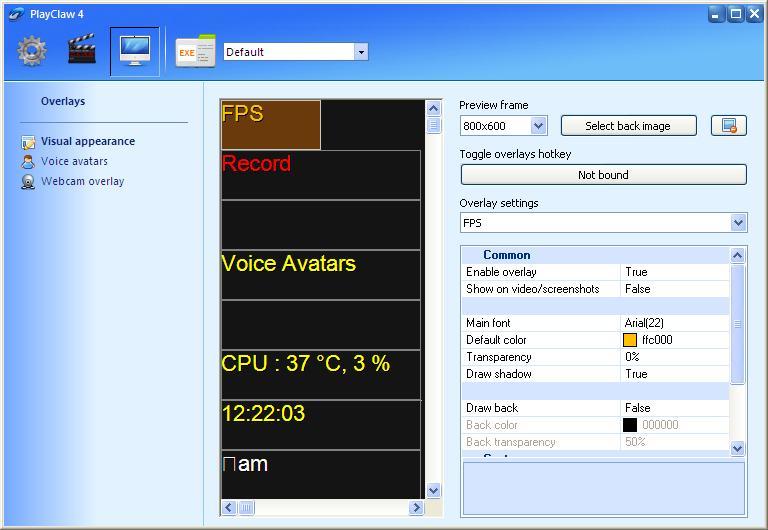This screenshot has width=768, height=530.
Task: Select the CPU temperature overlay in preview
Action: (321, 375)
